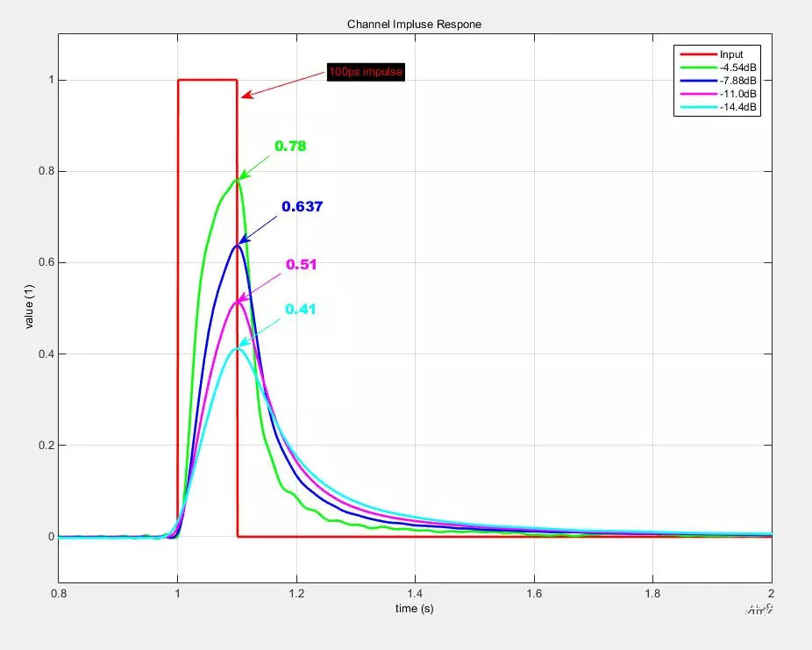Select the green 0.78 peak label

[290, 146]
